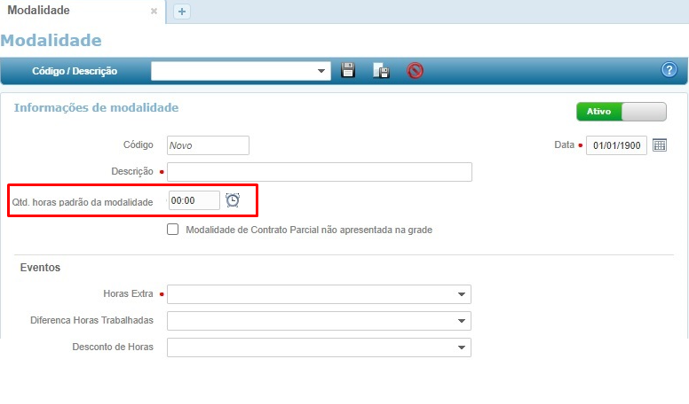Click the save floppy disk icon
The image size is (689, 404).
coord(348,71)
